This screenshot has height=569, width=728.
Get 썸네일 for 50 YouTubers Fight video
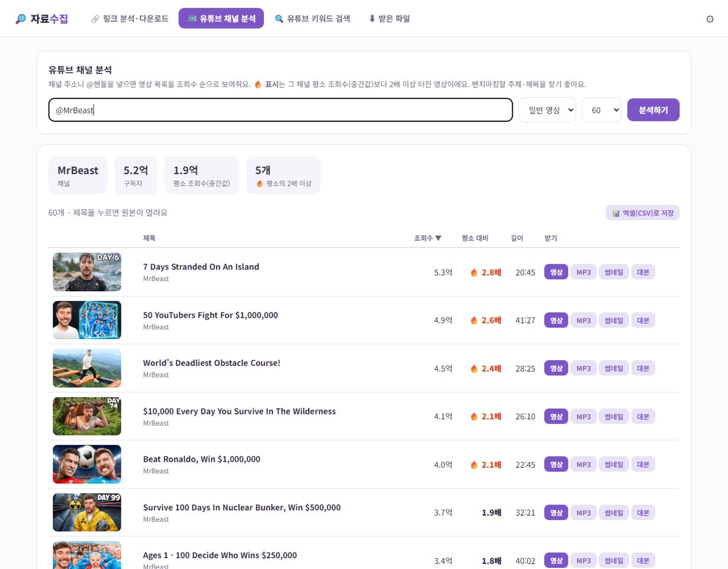click(x=614, y=320)
